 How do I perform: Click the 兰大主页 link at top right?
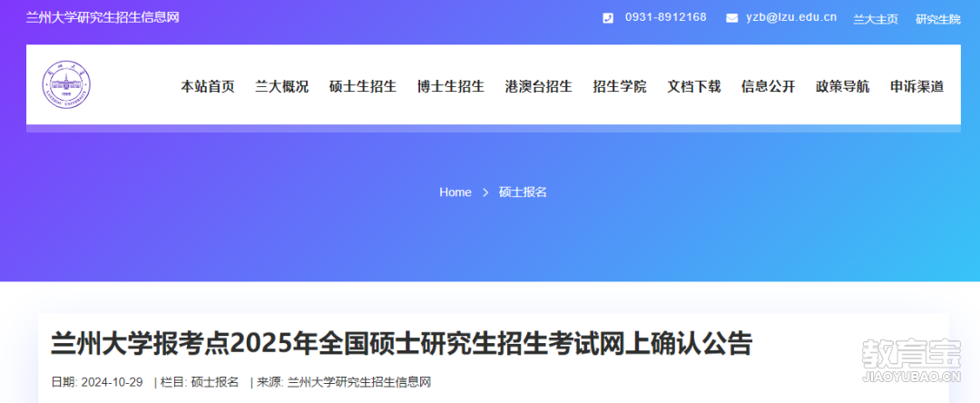pos(876,19)
